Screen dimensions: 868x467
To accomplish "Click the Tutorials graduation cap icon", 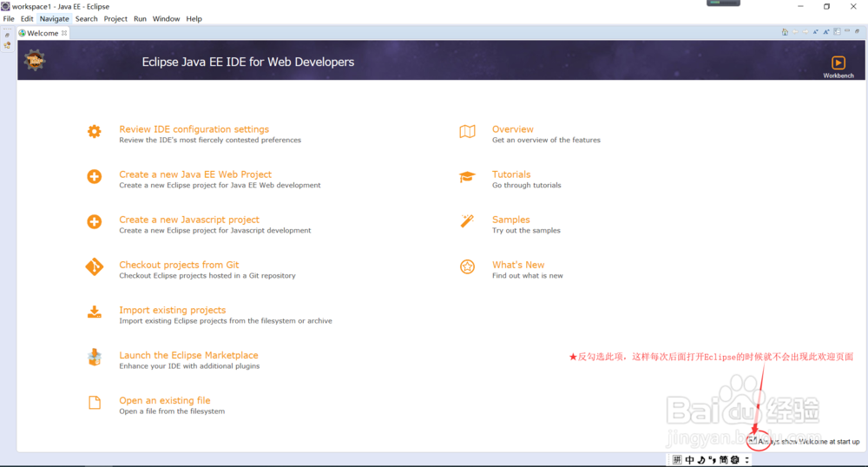I will 467,176.
